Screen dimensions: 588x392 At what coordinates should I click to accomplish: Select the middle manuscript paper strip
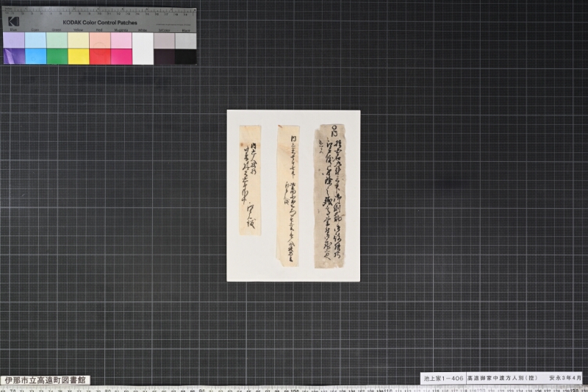[x=287, y=196]
